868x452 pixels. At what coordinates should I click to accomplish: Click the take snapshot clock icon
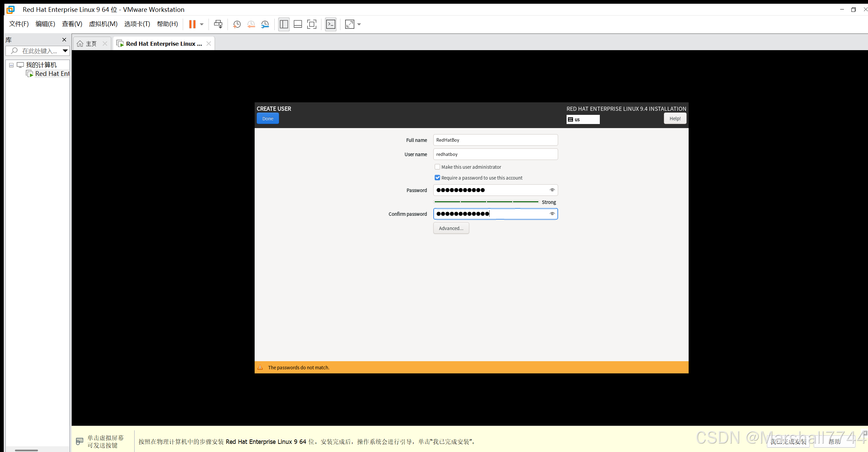237,24
